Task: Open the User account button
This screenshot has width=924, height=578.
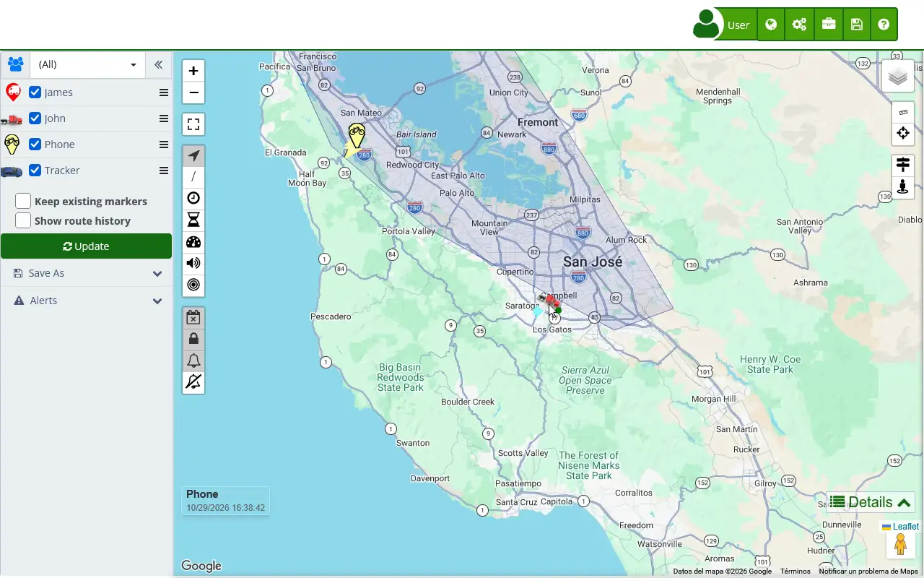Action: (x=724, y=25)
